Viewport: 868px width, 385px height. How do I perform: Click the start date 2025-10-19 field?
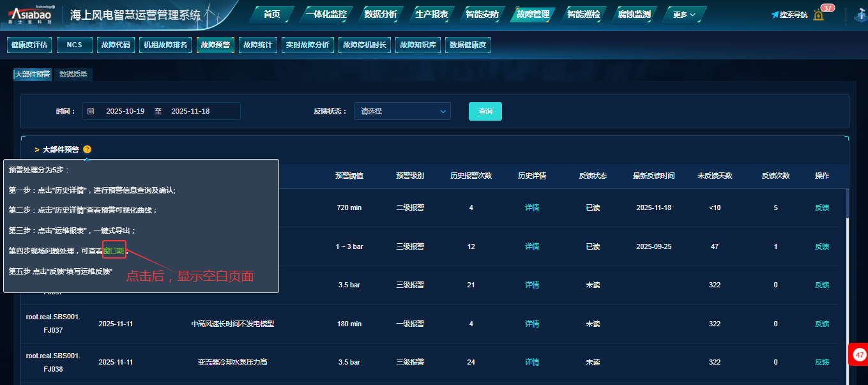[x=125, y=111]
